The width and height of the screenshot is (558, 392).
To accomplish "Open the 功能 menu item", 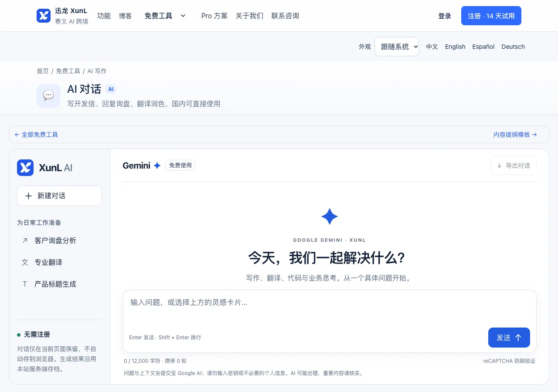I will 104,16.
